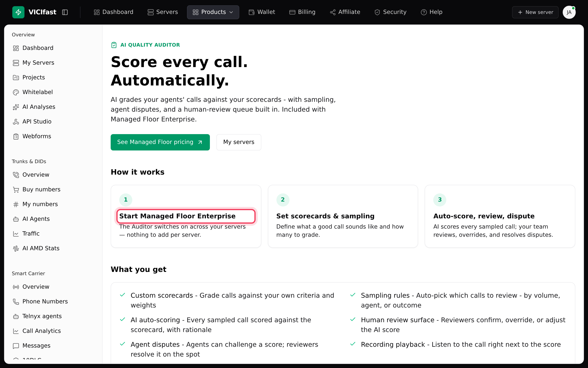Click the Start Managed Floor Enterprise heading
588x368 pixels.
(177, 216)
